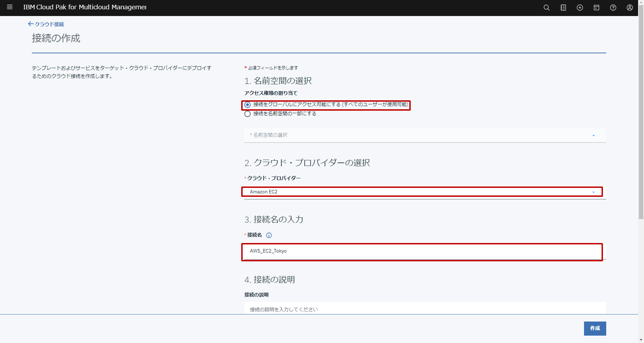The height and width of the screenshot is (343, 644).
Task: Click the 接続の作成 page heading
Action: coord(56,38)
